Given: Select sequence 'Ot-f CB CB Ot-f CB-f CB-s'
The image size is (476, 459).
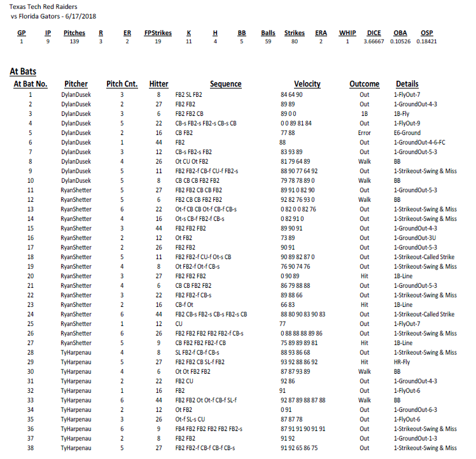Looking at the screenshot, I should (206, 209).
